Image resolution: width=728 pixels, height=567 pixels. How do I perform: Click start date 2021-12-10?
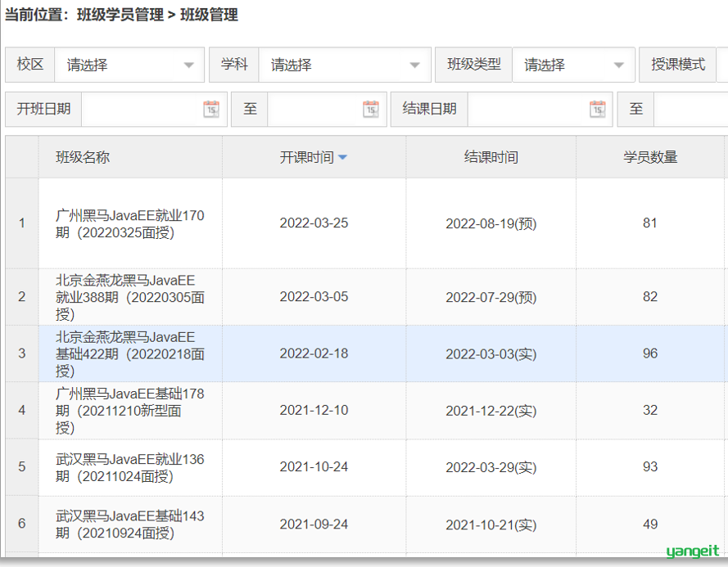tap(314, 411)
